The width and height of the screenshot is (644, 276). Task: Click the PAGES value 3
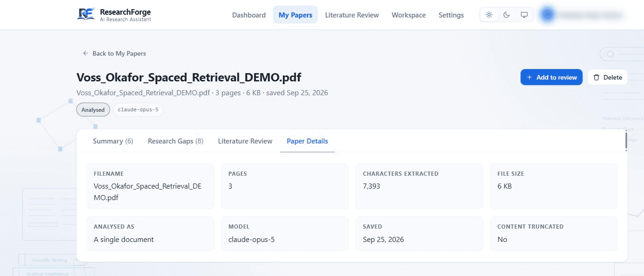230,186
